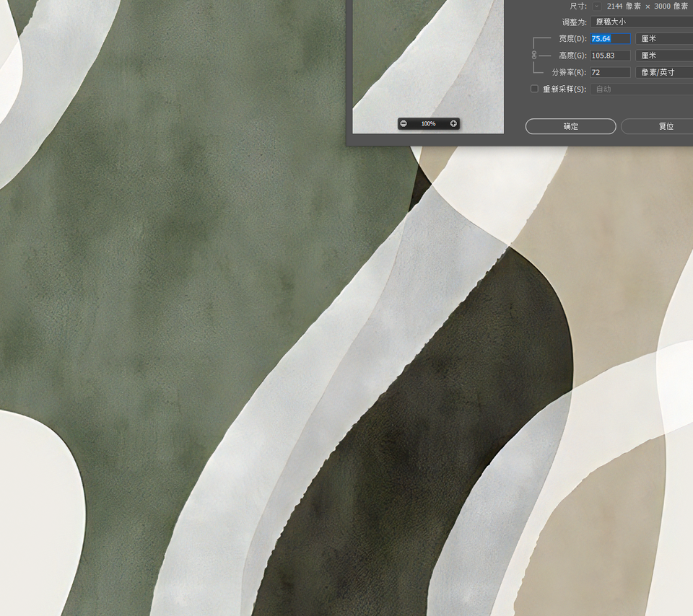This screenshot has width=693, height=616.
Task: Click the 分辨率(R) resolution label
Action: click(x=569, y=72)
